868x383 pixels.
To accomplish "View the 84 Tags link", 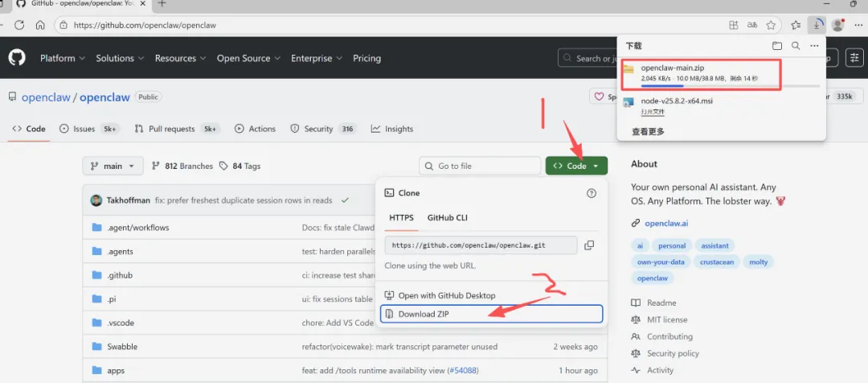I will tap(240, 166).
